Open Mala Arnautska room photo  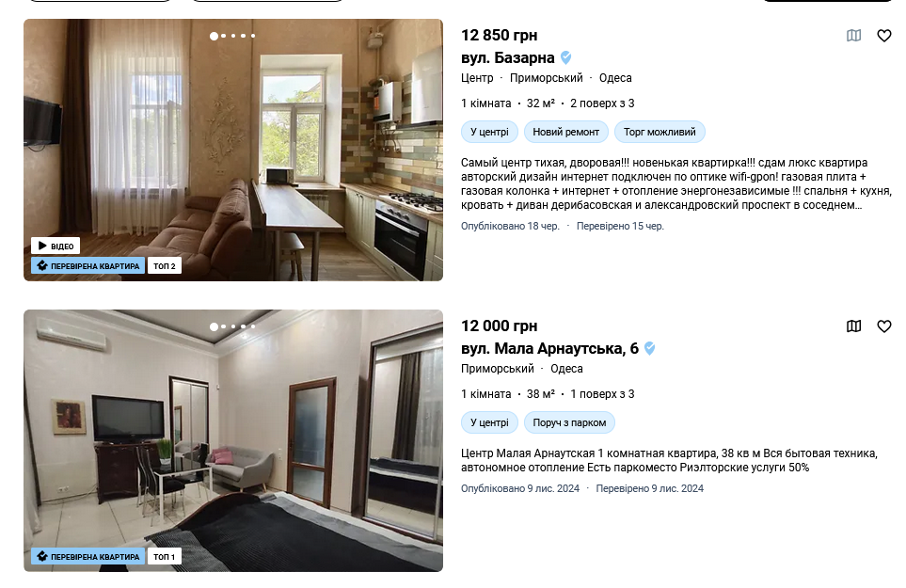(233, 440)
